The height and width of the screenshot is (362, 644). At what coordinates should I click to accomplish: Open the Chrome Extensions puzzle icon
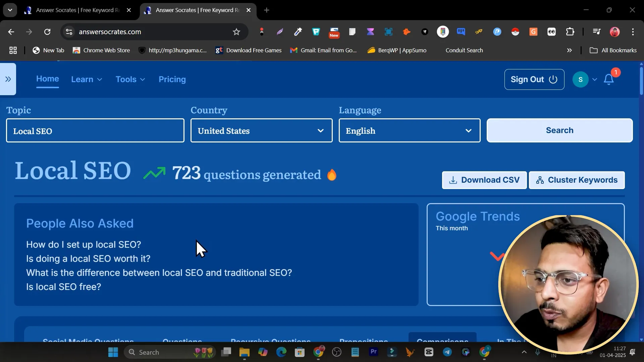pos(570,32)
